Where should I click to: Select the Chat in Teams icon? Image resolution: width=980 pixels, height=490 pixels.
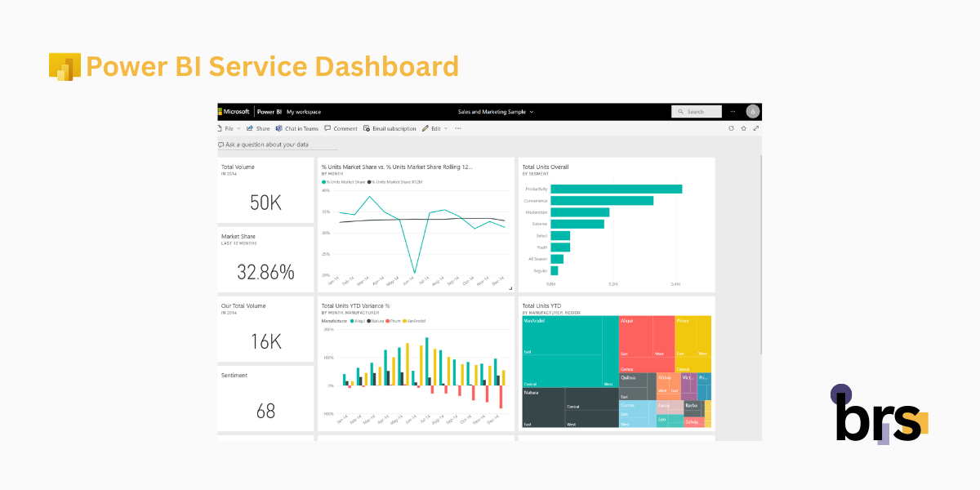coord(278,128)
